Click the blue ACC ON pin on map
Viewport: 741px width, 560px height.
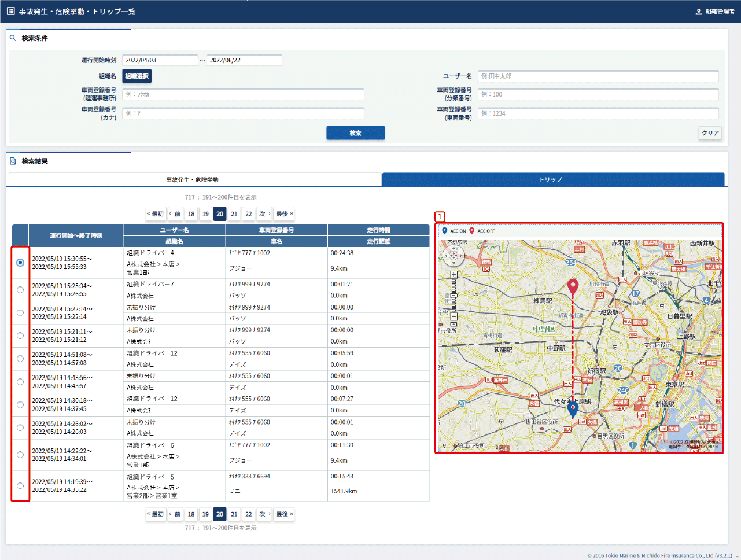573,410
